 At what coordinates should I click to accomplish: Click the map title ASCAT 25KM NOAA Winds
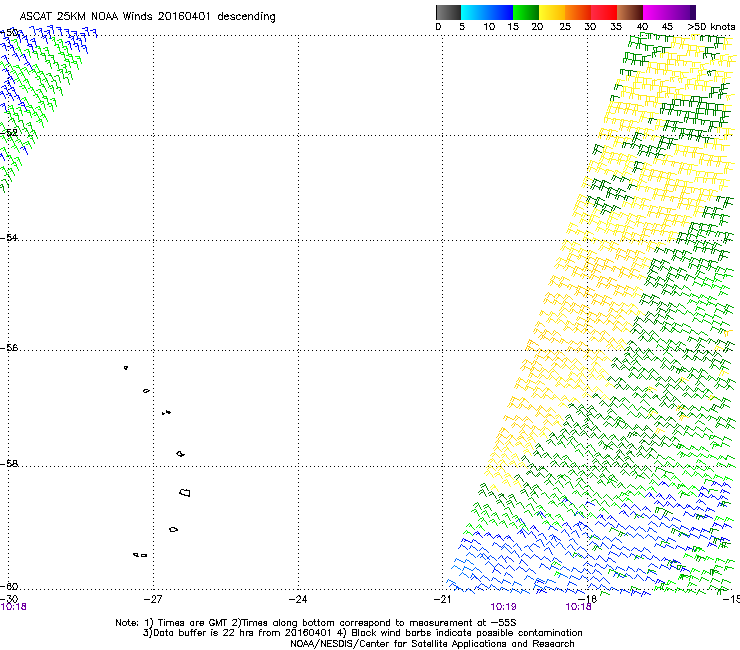[x=86, y=16]
